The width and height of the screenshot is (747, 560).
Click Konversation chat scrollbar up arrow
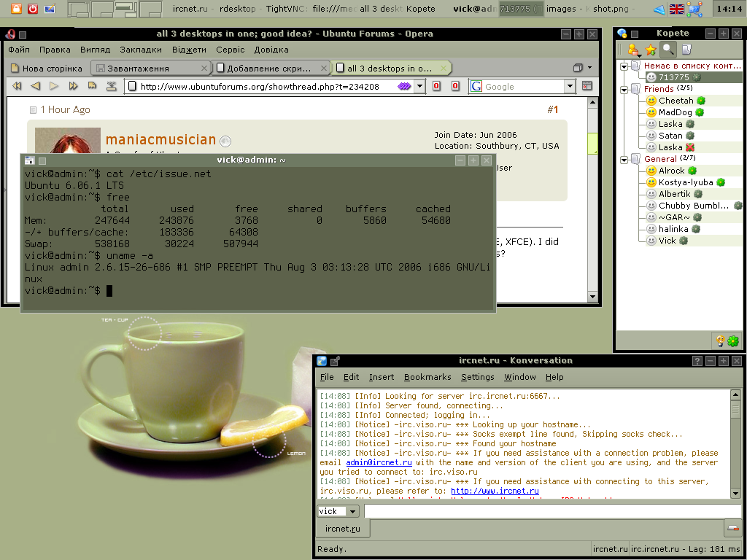pyautogui.click(x=735, y=394)
